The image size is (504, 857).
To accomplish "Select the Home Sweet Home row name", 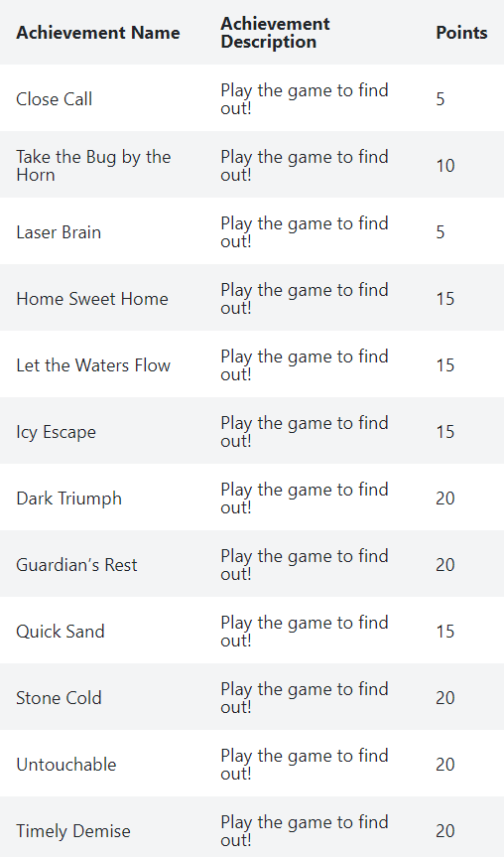I will tap(92, 299).
